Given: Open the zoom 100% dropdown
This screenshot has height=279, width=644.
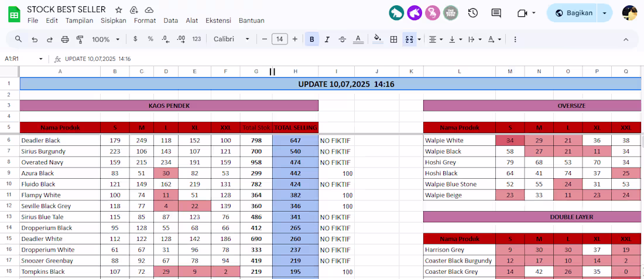Looking at the screenshot, I should 105,39.
